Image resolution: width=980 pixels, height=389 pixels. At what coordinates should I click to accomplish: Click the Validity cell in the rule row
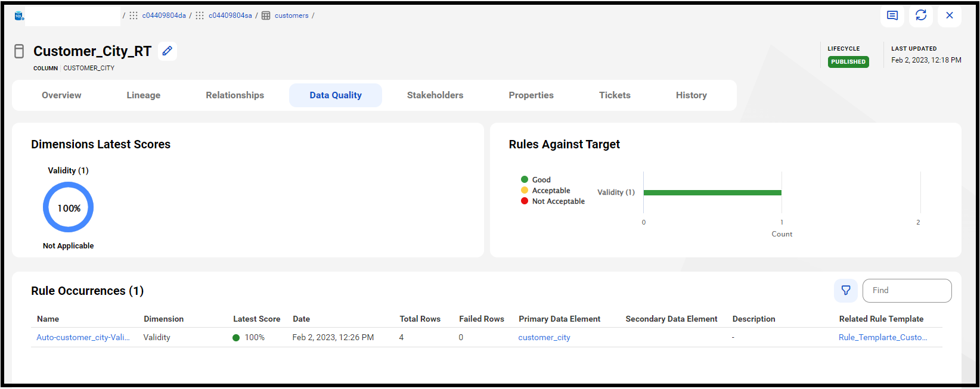pyautogui.click(x=157, y=337)
